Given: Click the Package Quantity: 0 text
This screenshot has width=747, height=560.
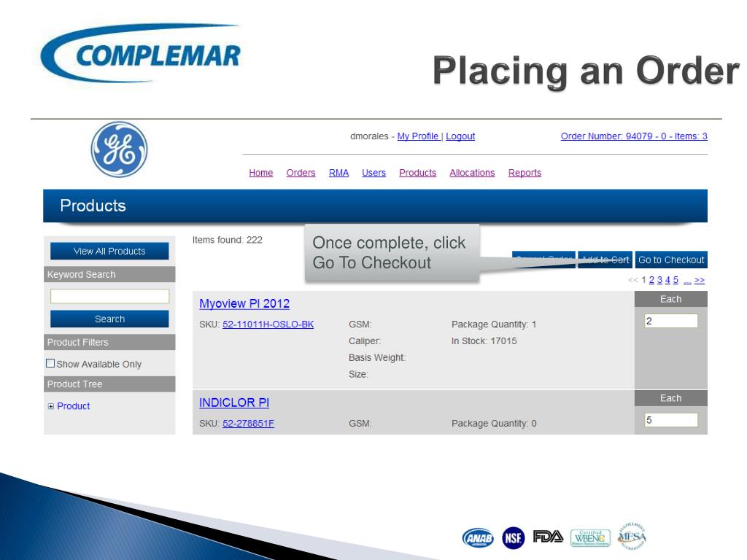Looking at the screenshot, I should click(494, 424).
